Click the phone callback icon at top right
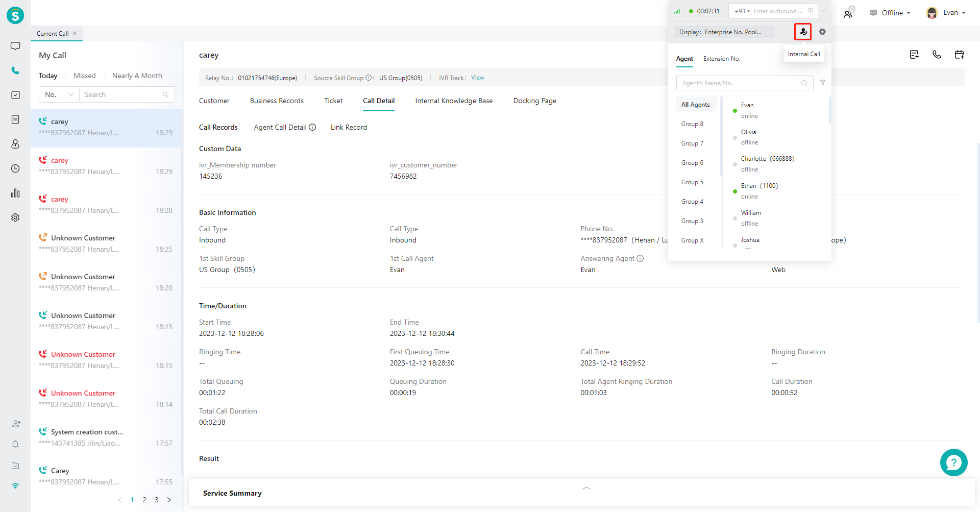 point(937,55)
